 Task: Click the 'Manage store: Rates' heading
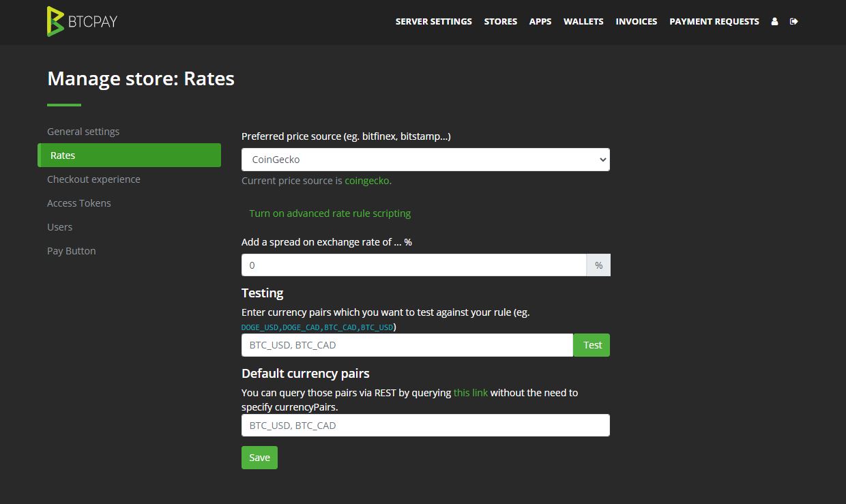click(x=141, y=79)
